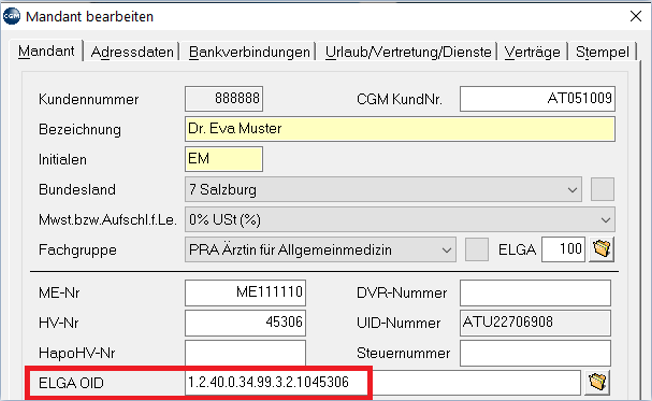Open the folder icon beside ELGA OID field
The width and height of the screenshot is (652, 401).
pyautogui.click(x=597, y=382)
